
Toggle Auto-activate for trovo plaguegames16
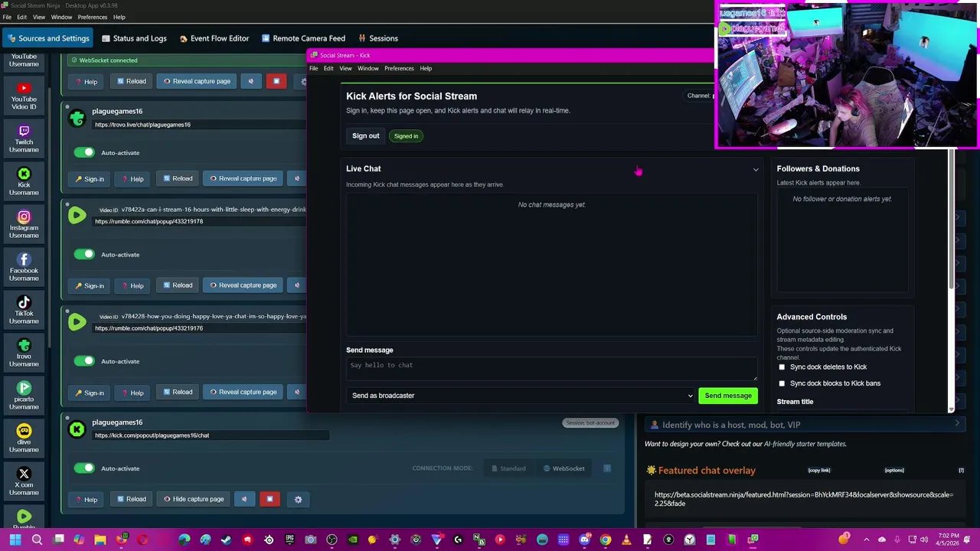(x=84, y=152)
